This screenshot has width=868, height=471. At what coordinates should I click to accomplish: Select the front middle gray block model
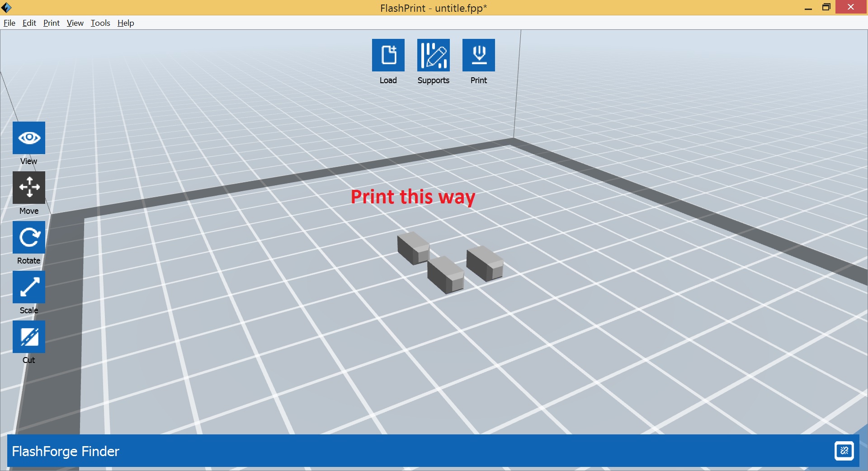click(x=446, y=275)
